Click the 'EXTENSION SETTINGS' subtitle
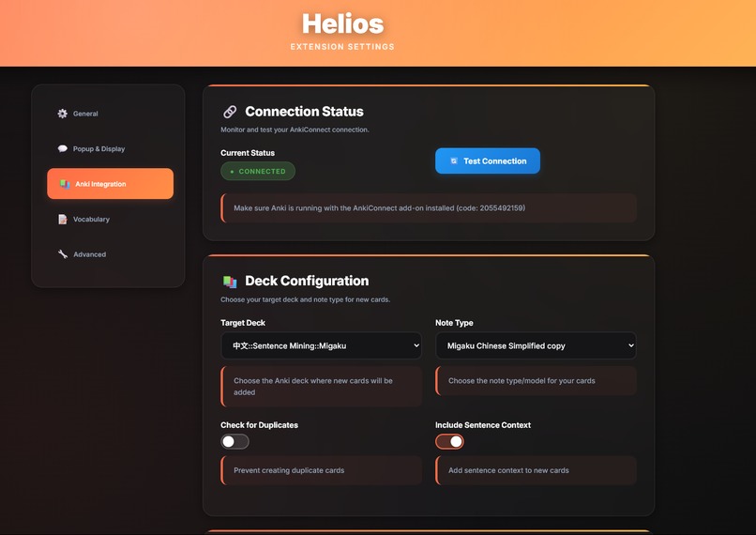 tap(342, 47)
